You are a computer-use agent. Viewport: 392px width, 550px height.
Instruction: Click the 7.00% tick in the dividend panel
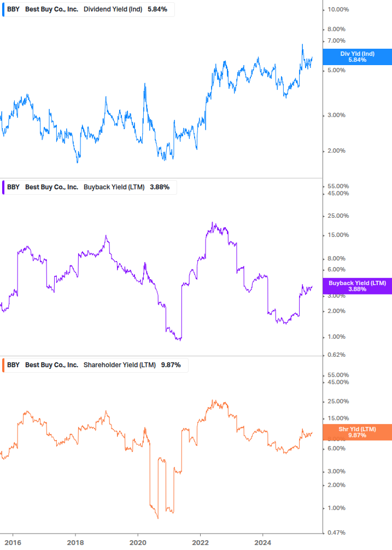pyautogui.click(x=336, y=40)
